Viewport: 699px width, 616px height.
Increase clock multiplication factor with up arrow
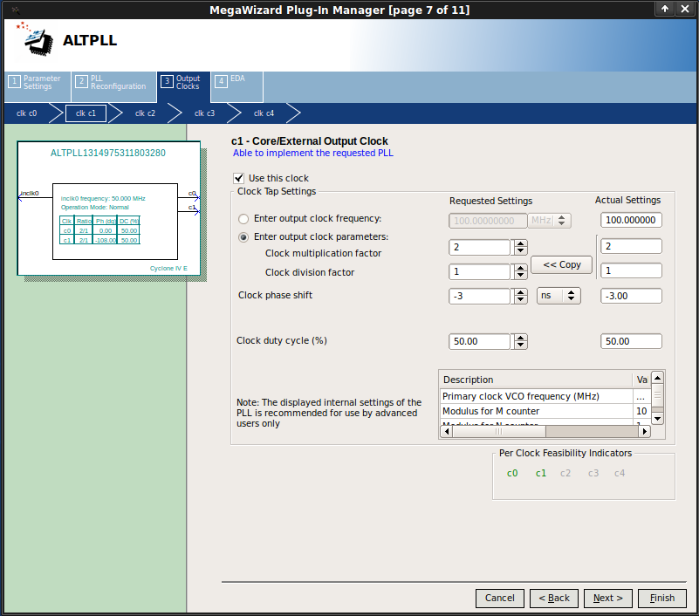point(520,243)
